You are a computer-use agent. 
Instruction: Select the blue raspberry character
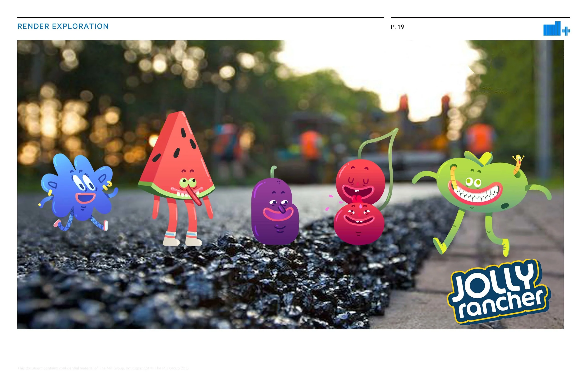[78, 192]
